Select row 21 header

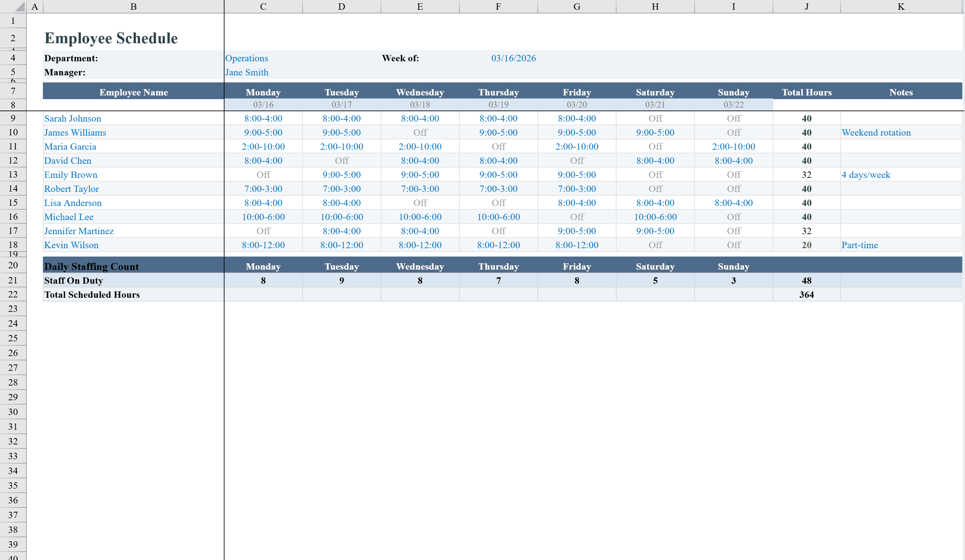pos(13,280)
